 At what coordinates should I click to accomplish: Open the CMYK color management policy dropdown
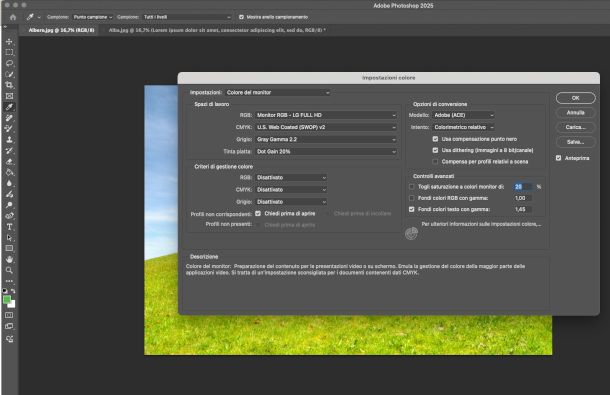tap(291, 190)
